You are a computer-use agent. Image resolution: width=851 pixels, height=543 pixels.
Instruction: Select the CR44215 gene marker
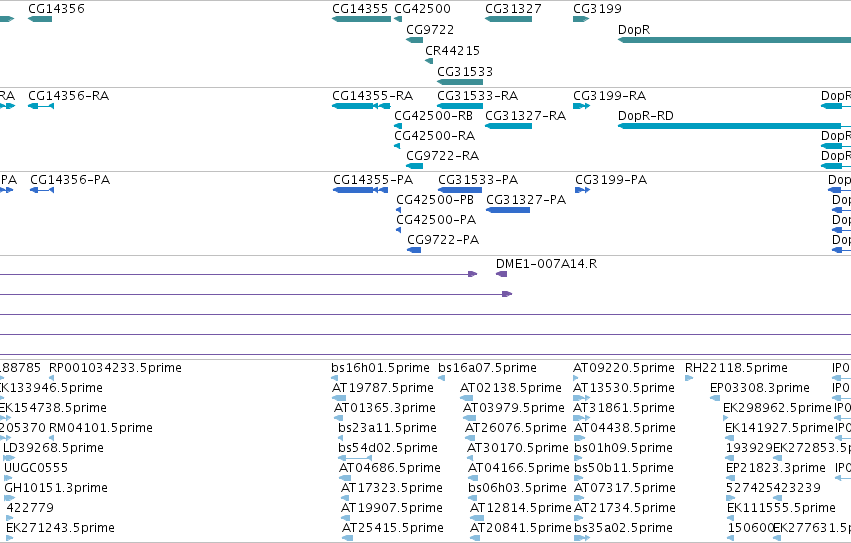(x=429, y=61)
